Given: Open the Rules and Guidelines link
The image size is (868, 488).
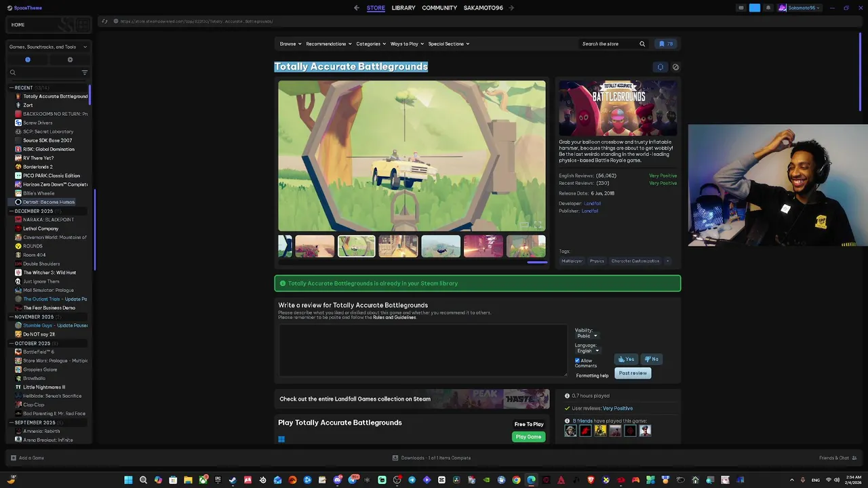Looking at the screenshot, I should (x=395, y=317).
